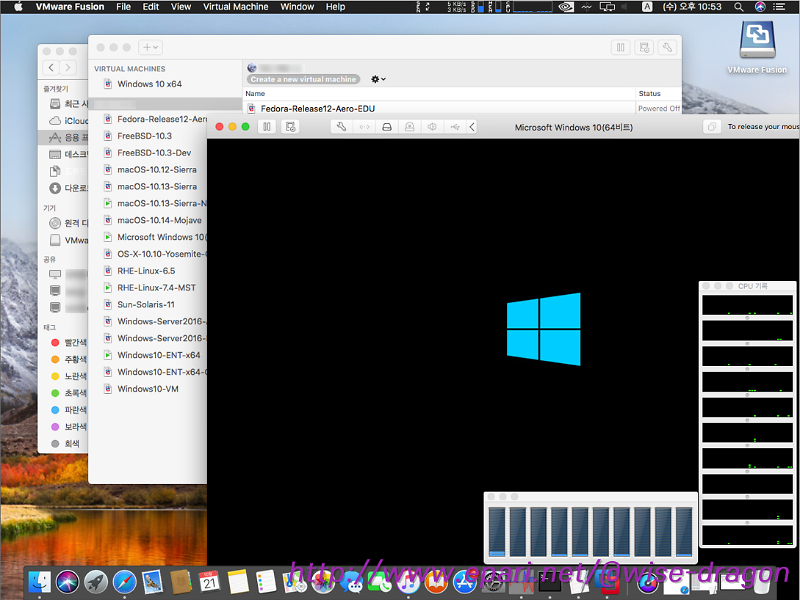800x600 pixels.
Task: Open Spotlight search in menu bar
Action: 738,7
